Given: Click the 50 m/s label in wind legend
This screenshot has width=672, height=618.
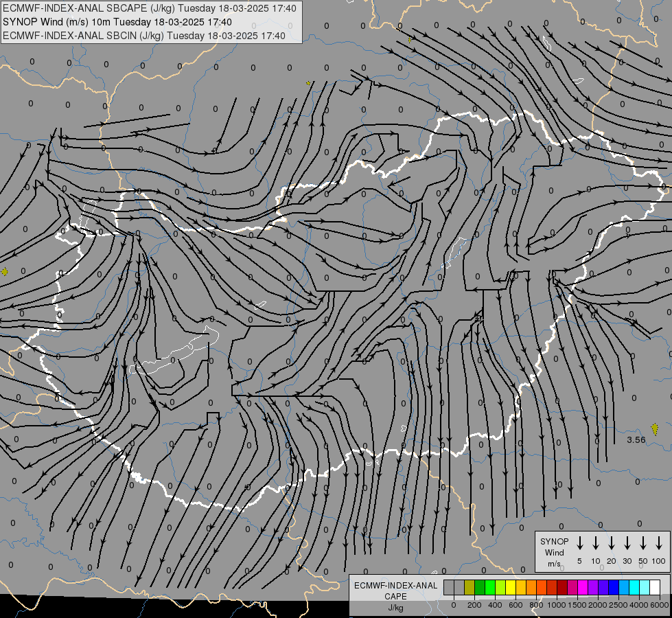Looking at the screenshot, I should 643,561.
